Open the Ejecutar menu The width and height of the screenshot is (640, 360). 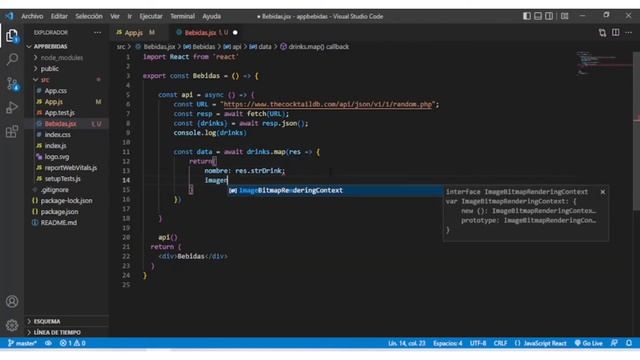point(151,16)
